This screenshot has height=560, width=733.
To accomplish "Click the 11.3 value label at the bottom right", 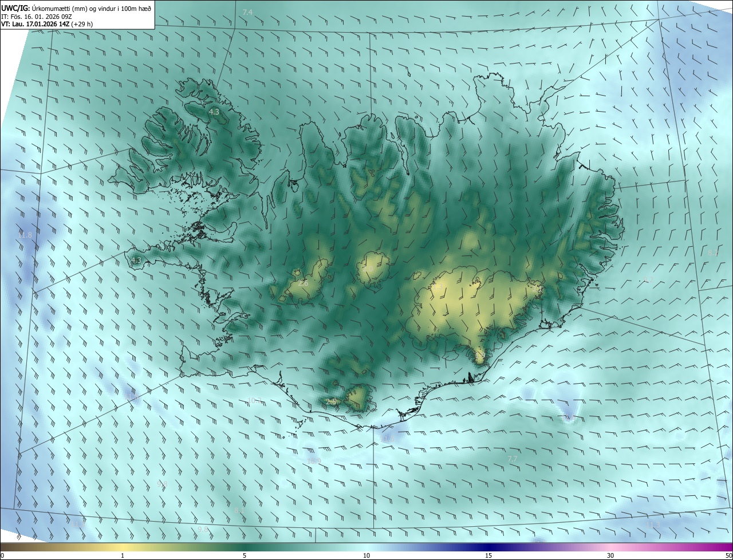I will pos(652,524).
